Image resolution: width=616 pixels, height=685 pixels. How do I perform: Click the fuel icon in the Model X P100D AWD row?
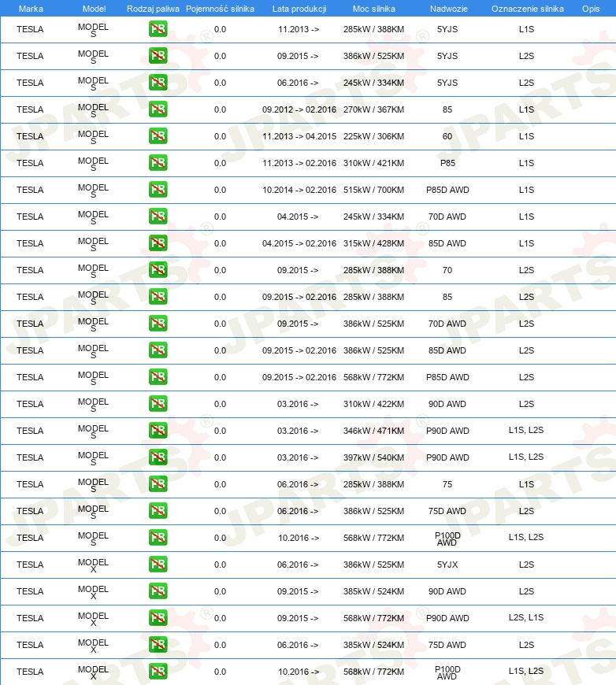click(158, 672)
